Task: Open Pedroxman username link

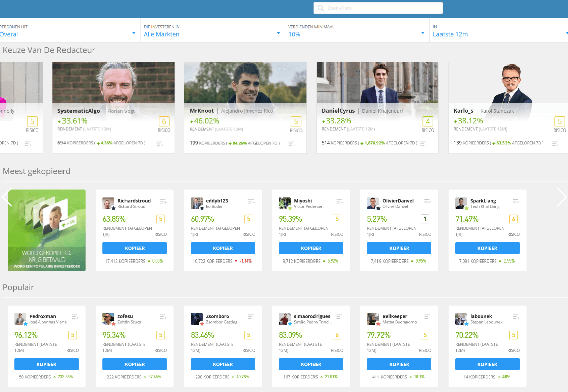Action: point(43,316)
